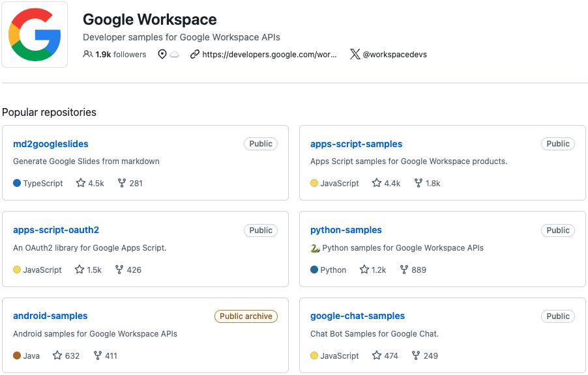This screenshot has width=588, height=375.
Task: Open the developers.google.com website link
Action: coord(269,54)
